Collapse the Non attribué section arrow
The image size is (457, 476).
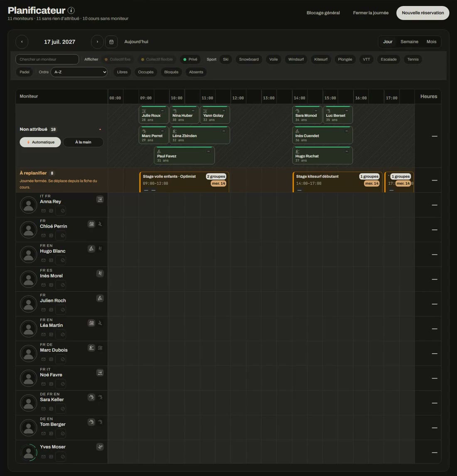click(100, 130)
